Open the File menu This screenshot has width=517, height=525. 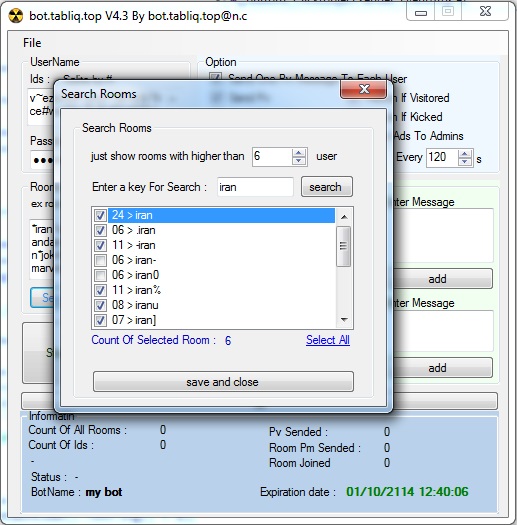click(x=32, y=43)
